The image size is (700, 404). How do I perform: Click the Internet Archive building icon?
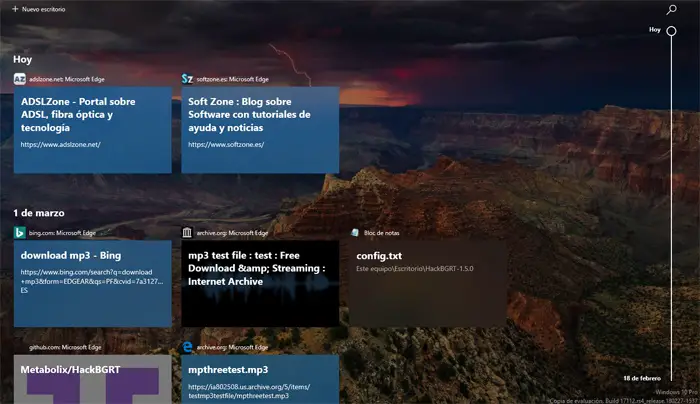187,233
